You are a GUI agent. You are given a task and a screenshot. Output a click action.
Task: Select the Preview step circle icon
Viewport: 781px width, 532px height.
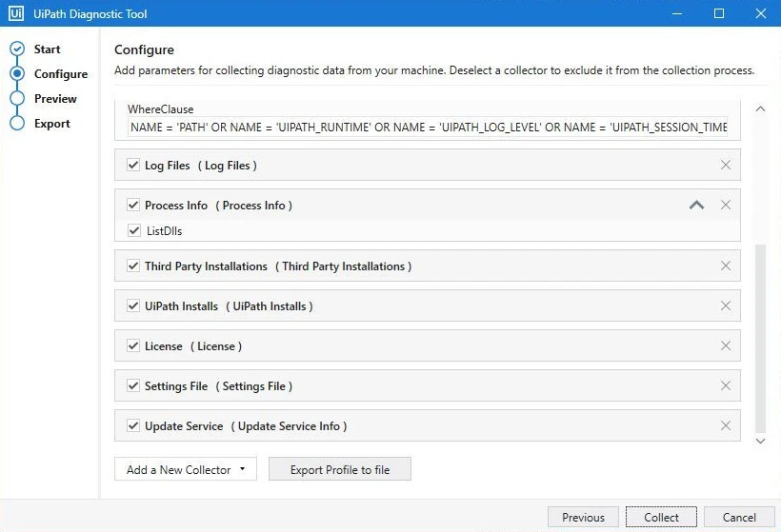[17, 98]
